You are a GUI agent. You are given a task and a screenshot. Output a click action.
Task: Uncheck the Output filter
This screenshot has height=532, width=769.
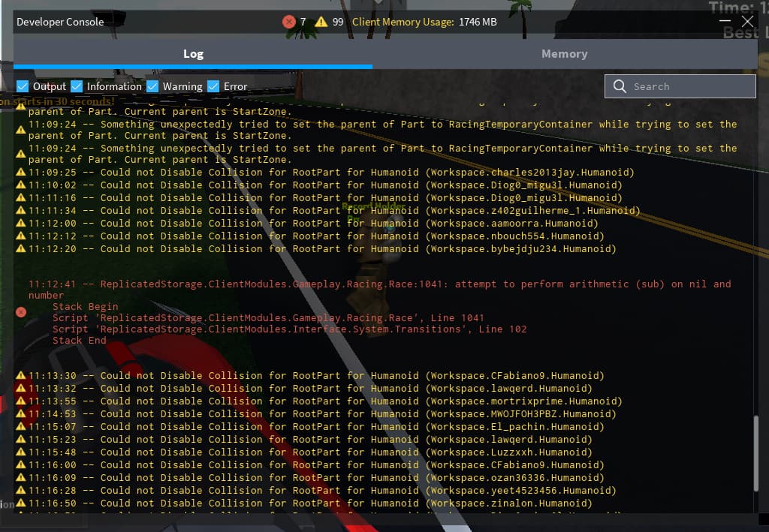23,86
